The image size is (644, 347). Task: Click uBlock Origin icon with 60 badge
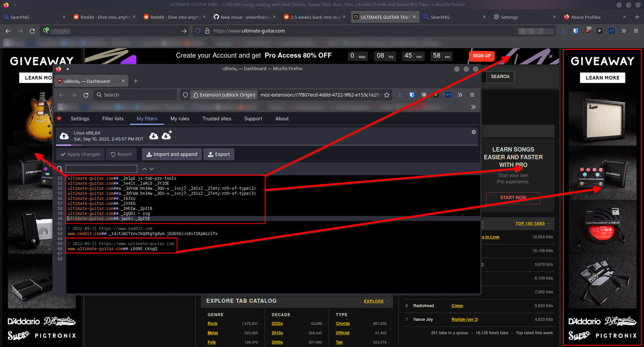588,31
